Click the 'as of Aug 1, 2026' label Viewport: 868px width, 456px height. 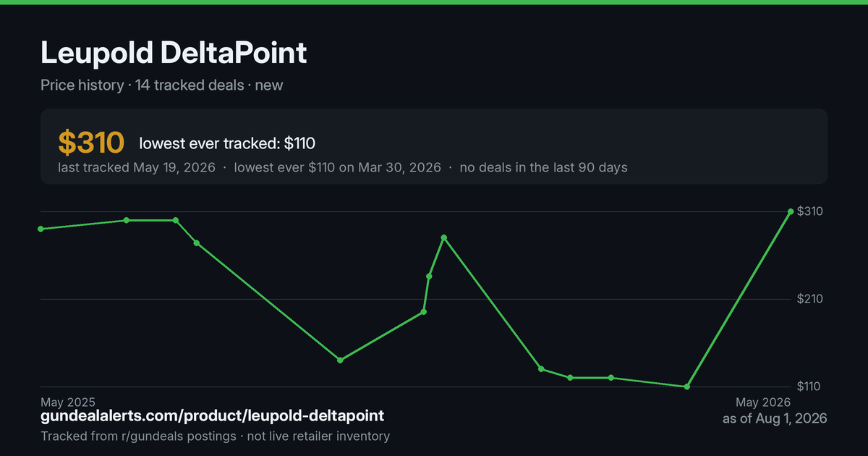coord(775,418)
